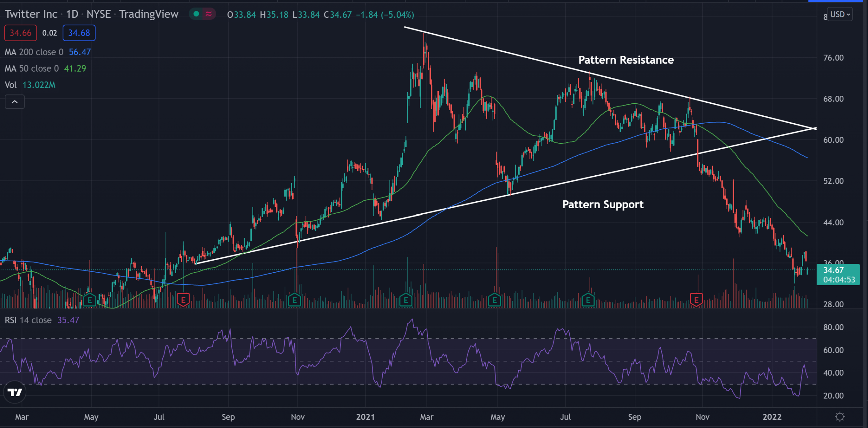Viewport: 868px width, 428px height.
Task: Click the earnings marker near late July 2021
Action: [588, 300]
